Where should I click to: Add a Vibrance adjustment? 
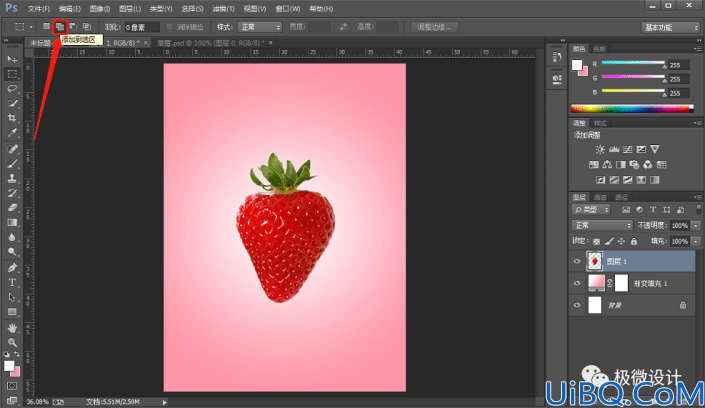point(655,149)
